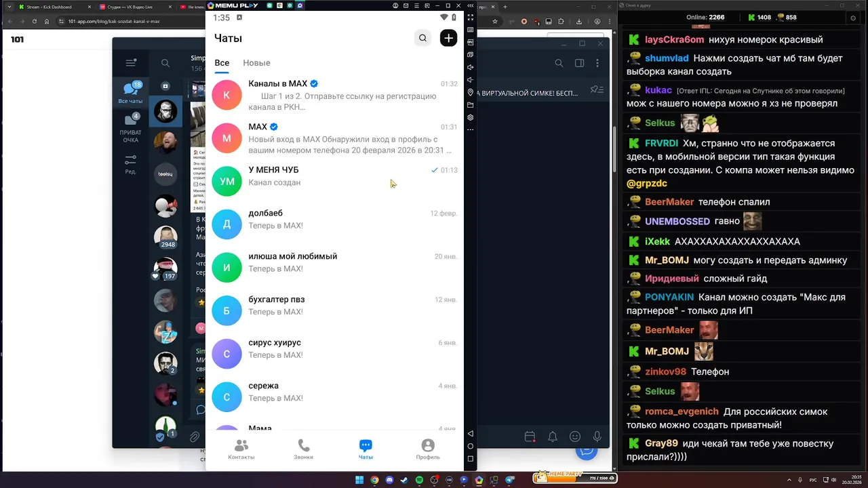Open the сирус хуирус chat

pos(334,354)
